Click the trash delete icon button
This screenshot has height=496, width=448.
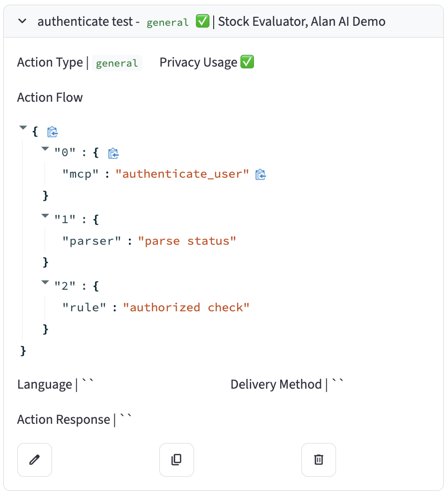tap(319, 459)
